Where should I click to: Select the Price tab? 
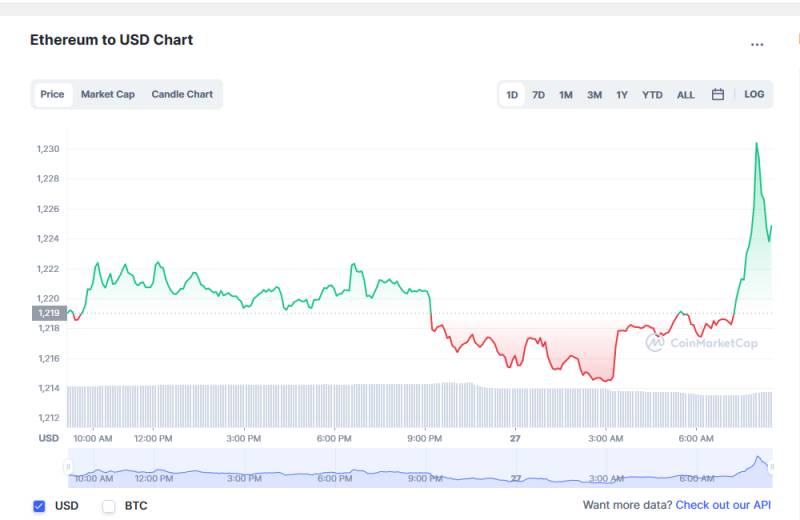[52, 94]
